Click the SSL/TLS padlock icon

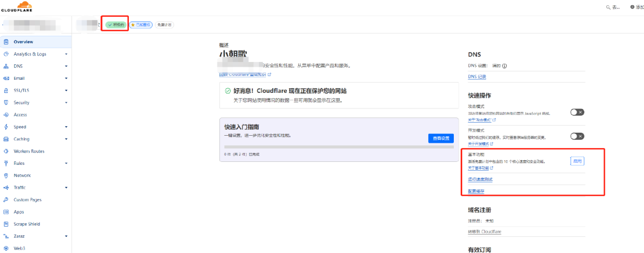click(x=6, y=90)
